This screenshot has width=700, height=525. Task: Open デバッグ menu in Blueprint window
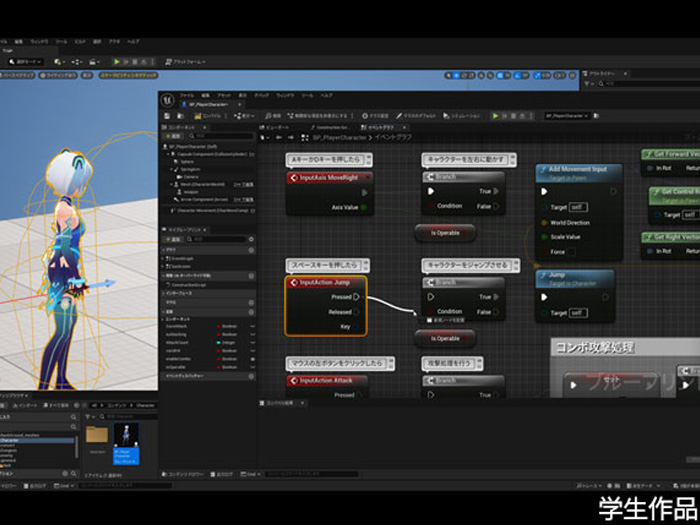click(x=262, y=96)
